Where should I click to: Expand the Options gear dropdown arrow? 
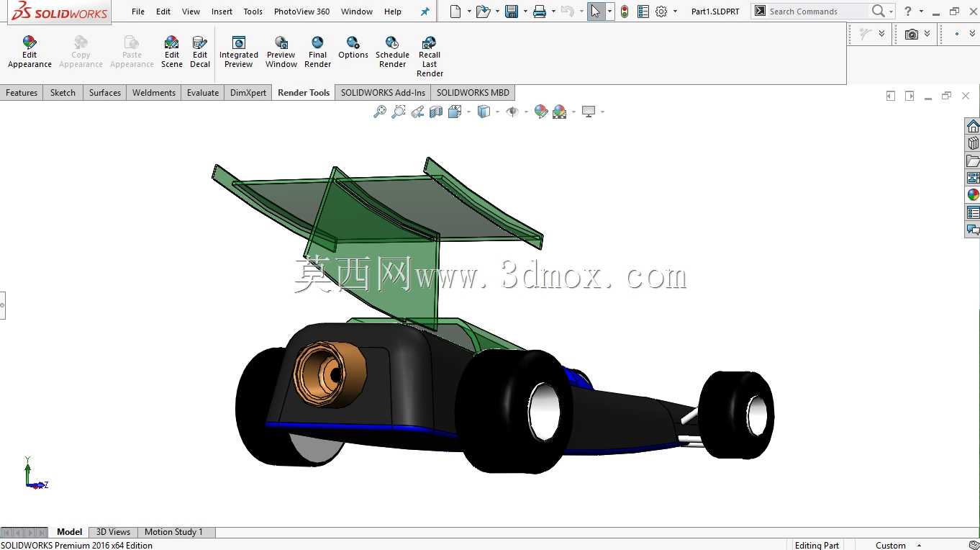pos(675,12)
